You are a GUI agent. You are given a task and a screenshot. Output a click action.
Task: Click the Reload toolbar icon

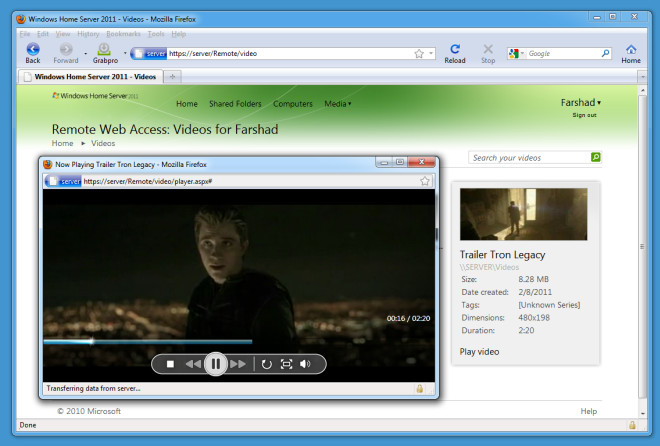455,54
